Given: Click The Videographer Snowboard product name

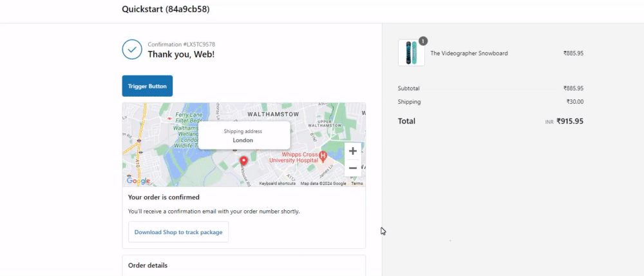Looking at the screenshot, I should click(x=469, y=53).
